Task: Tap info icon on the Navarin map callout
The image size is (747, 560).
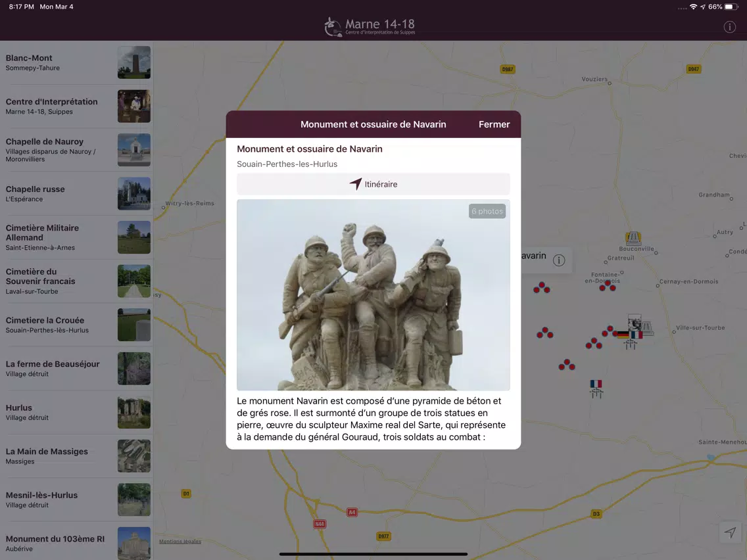Action: tap(559, 260)
